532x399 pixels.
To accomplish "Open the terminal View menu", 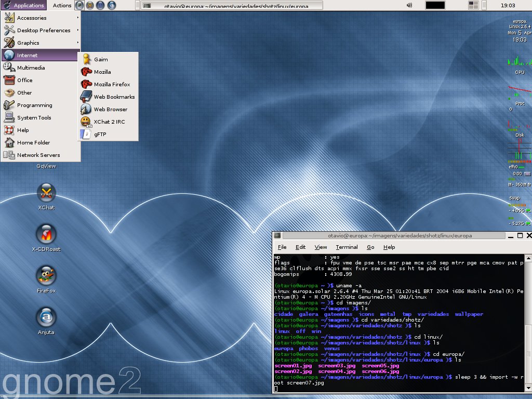I will point(321,247).
